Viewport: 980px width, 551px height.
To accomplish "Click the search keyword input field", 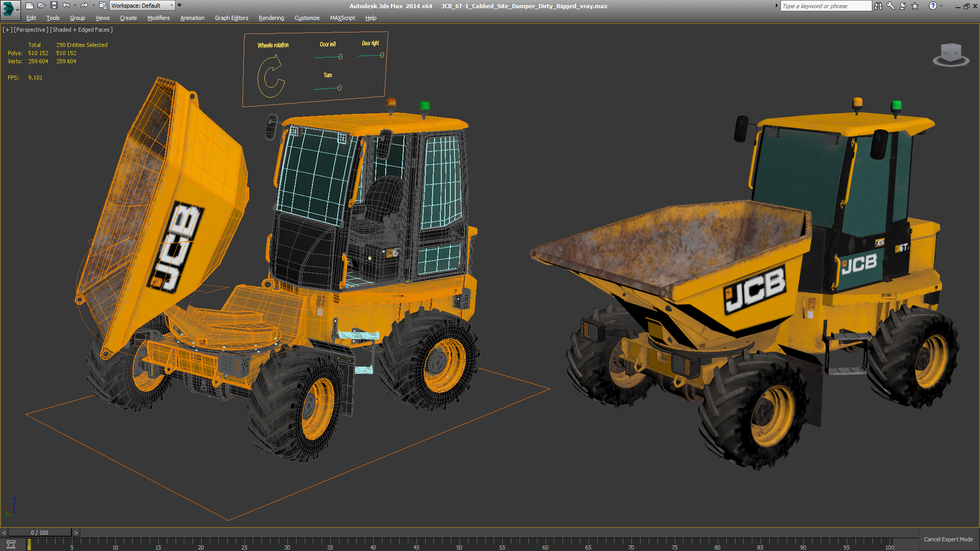I will tap(826, 6).
